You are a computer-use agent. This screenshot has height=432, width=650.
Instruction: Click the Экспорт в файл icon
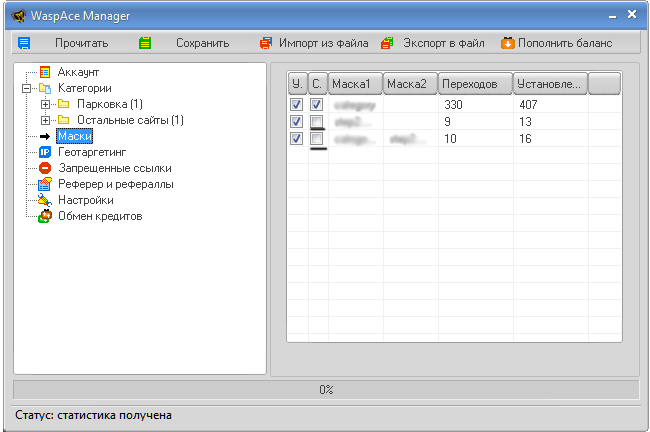coord(387,43)
